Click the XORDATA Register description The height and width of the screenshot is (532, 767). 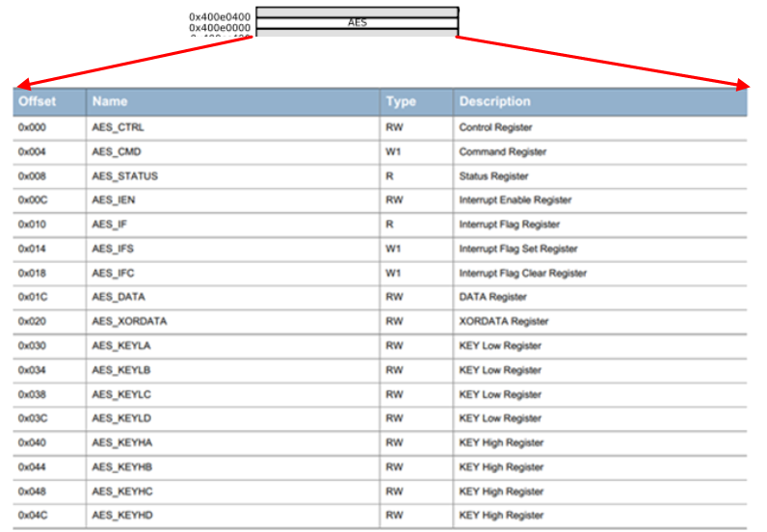[504, 322]
